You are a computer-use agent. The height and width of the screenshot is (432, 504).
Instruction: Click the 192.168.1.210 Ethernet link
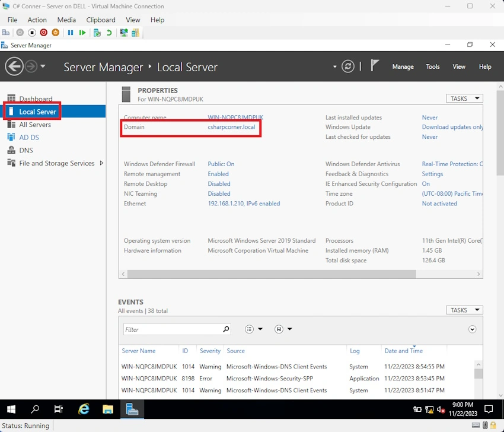244,204
